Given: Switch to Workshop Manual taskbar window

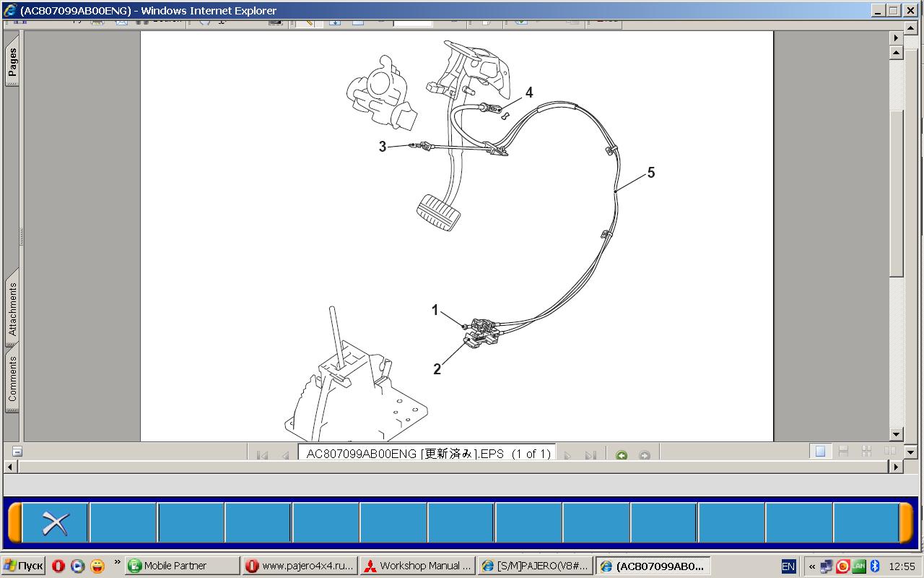Looking at the screenshot, I should (419, 566).
